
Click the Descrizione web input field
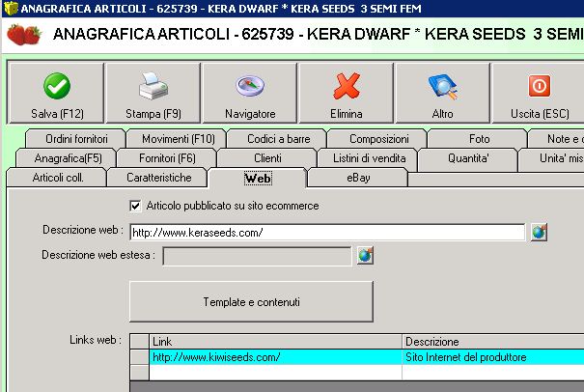tap(328, 233)
